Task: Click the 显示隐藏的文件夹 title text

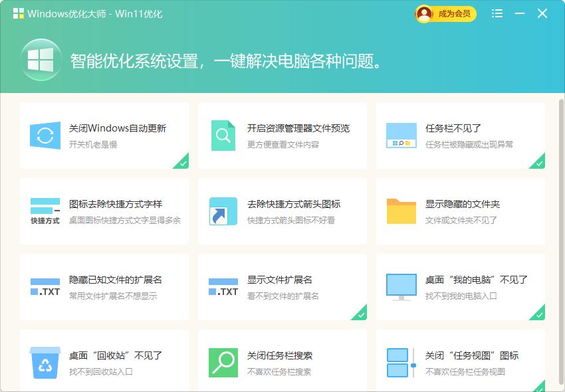Action: click(463, 204)
